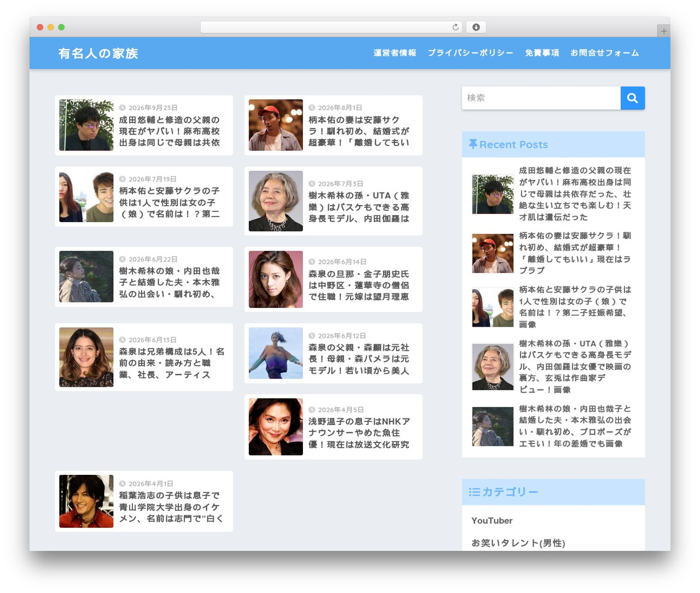Image resolution: width=700 pixels, height=593 pixels.
Task: Open Recent Posts 柄本佑の妻は安藤サクラ link
Action: pyautogui.click(x=575, y=253)
